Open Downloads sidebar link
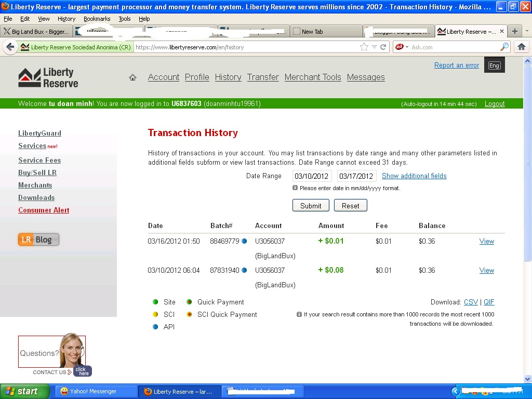Screen dimensions: 532x399 point(36,198)
